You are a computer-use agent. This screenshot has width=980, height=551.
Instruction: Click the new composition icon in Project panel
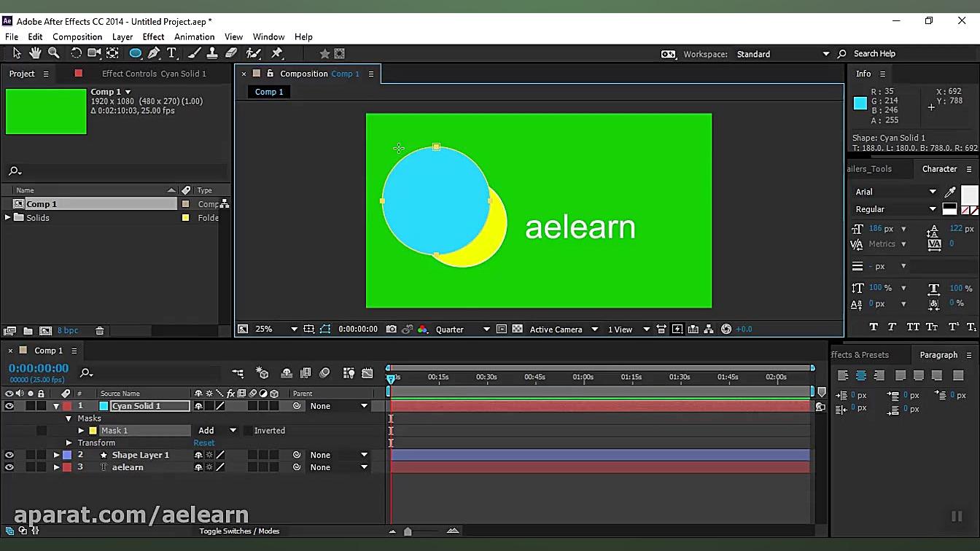click(45, 331)
